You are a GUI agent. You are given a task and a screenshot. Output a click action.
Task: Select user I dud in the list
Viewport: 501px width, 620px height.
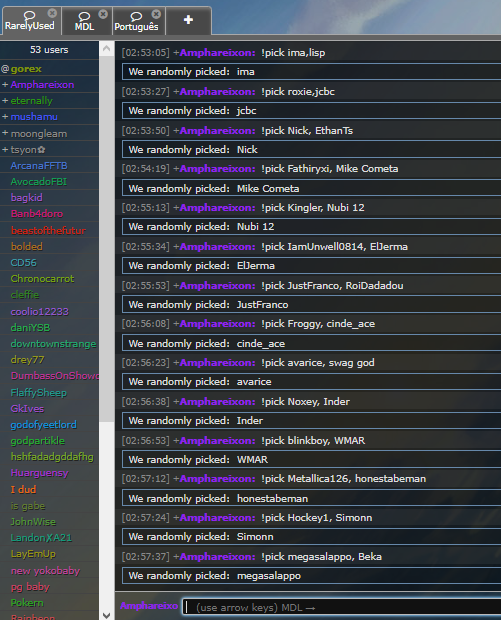coord(23,490)
